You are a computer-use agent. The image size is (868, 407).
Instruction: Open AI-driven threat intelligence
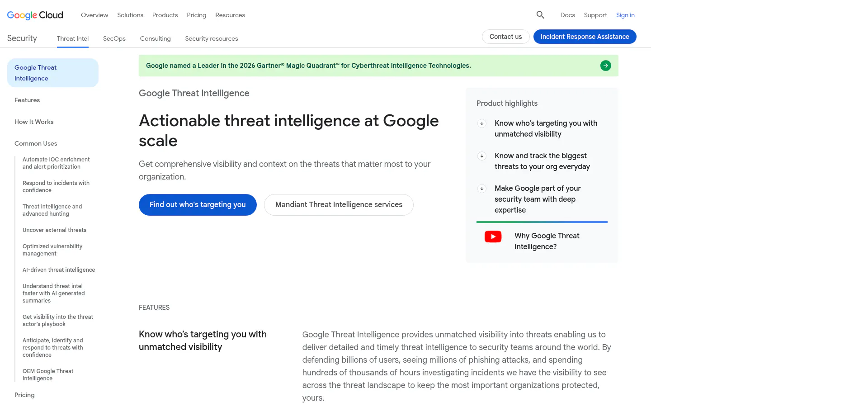click(x=59, y=270)
